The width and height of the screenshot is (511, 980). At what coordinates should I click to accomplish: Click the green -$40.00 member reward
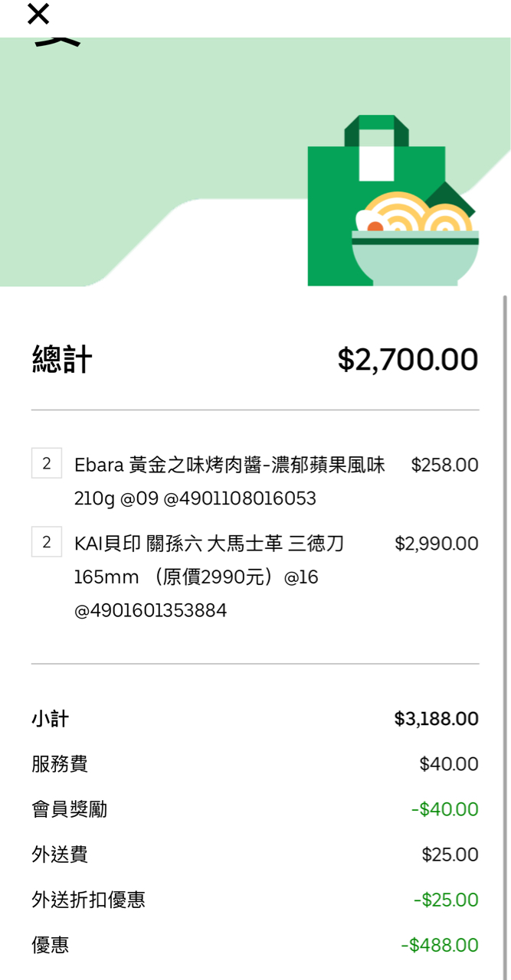444,809
